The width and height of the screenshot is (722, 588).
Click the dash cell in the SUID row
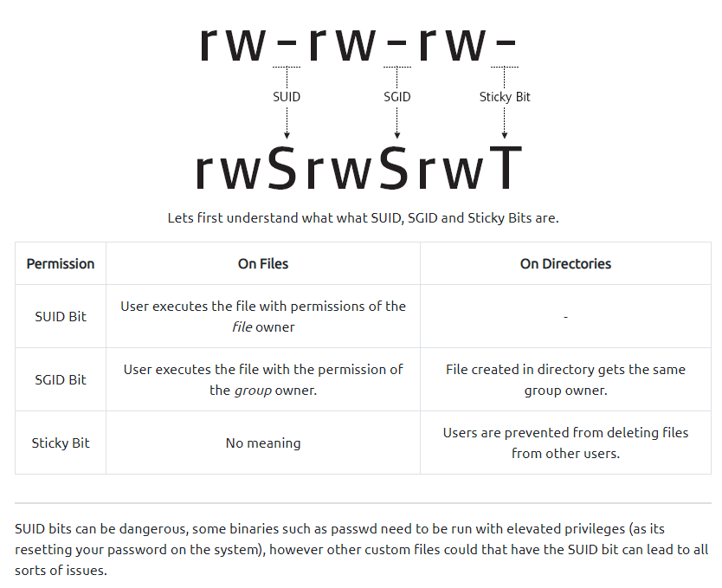tap(565, 317)
